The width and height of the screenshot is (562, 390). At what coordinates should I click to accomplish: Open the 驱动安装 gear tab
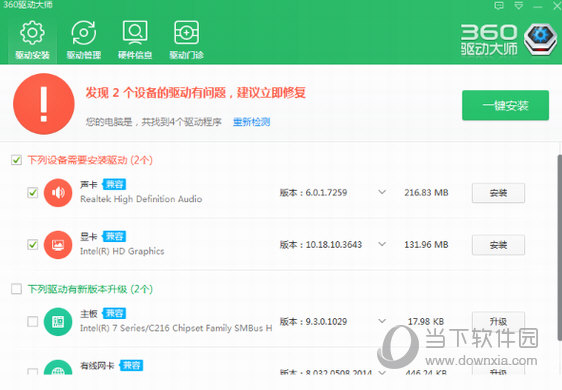click(32, 40)
